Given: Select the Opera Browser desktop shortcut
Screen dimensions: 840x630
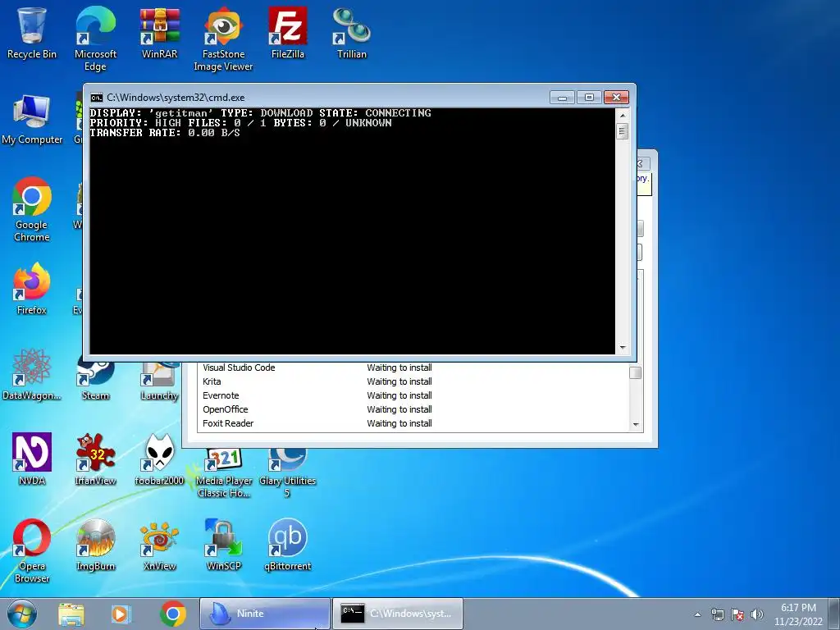Looking at the screenshot, I should [32, 550].
